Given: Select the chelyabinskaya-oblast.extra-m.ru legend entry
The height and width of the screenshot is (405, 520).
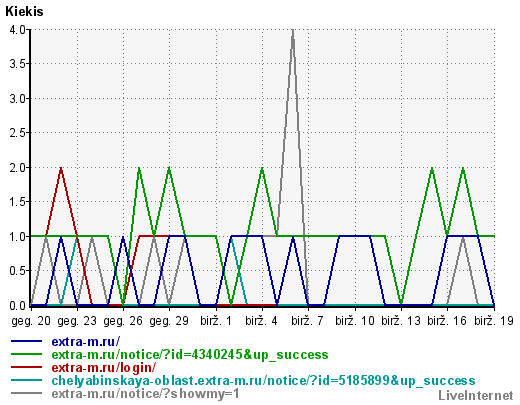Looking at the screenshot, I should [x=263, y=381].
